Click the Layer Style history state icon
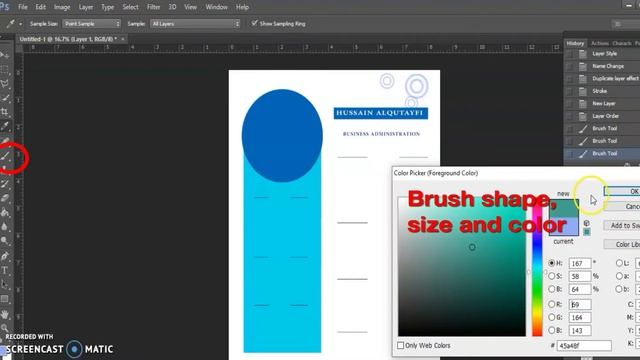This screenshot has height=360, width=640. (x=583, y=53)
